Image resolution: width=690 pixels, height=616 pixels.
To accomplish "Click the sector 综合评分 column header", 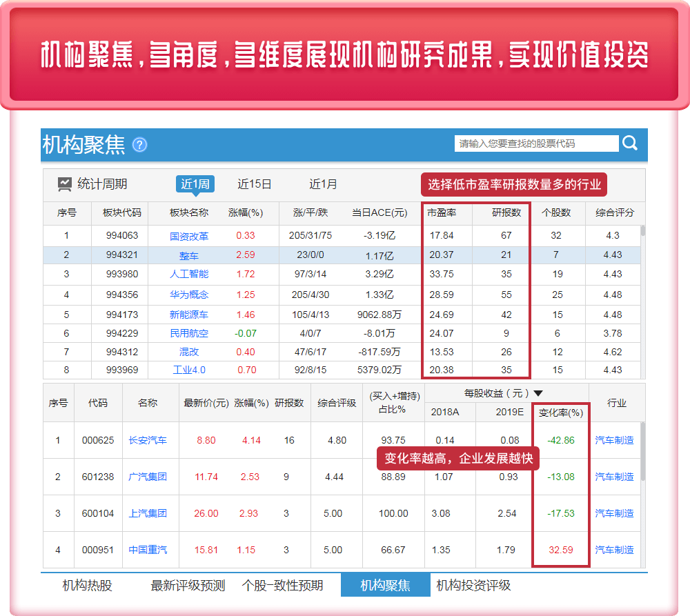I will [x=615, y=213].
